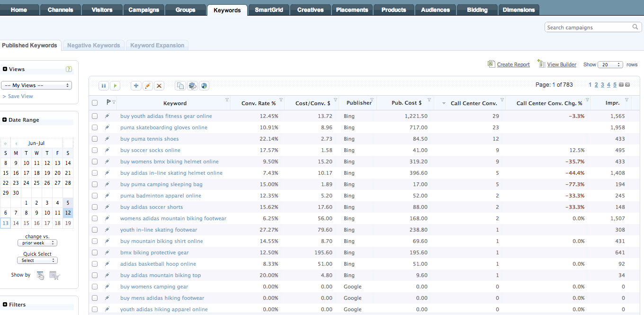644x315 pixels.
Task: Click the Save View link
Action: pos(18,96)
